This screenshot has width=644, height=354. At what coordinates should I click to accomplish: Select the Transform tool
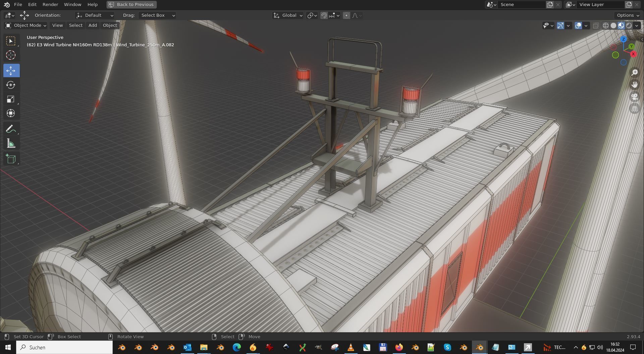pyautogui.click(x=11, y=113)
